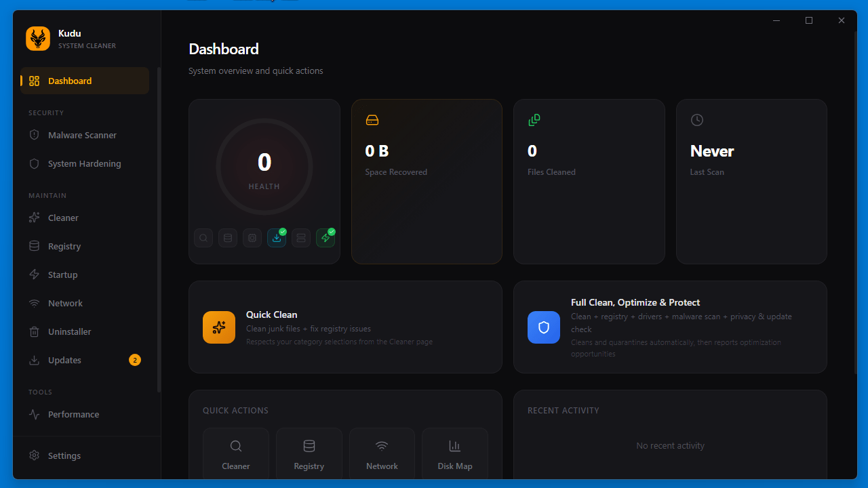868x488 pixels.
Task: Open the Malware Scanner page
Action: point(82,135)
